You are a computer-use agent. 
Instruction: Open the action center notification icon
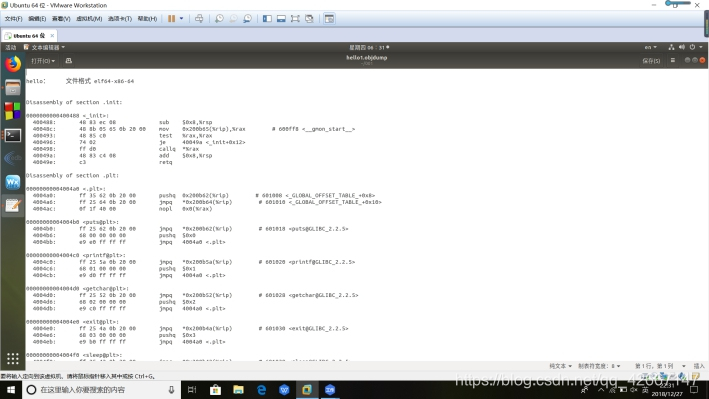(x=694, y=390)
